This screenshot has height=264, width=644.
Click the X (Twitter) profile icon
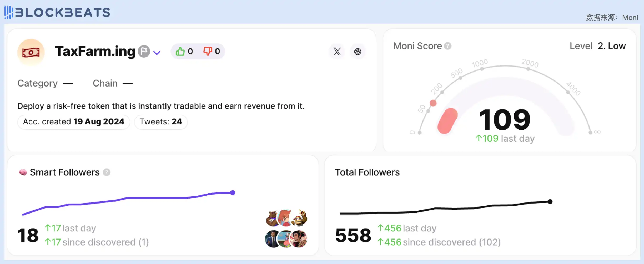[337, 52]
